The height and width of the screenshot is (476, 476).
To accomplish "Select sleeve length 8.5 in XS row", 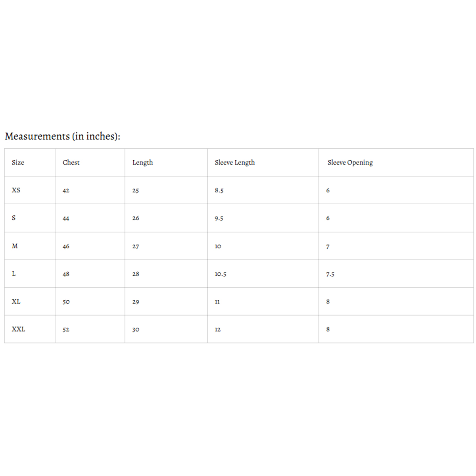I will [x=219, y=190].
